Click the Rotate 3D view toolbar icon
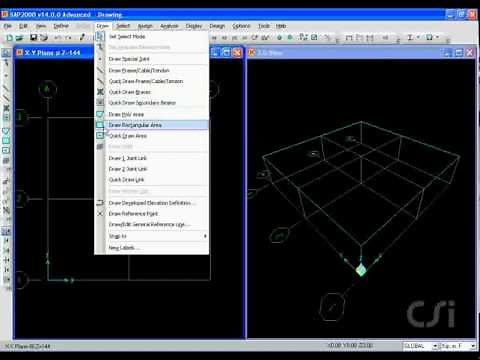The height and width of the screenshot is (360, 480). [254, 37]
